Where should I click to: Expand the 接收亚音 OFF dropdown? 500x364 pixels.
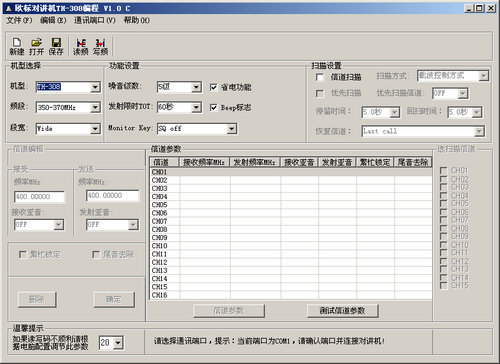[x=59, y=225]
